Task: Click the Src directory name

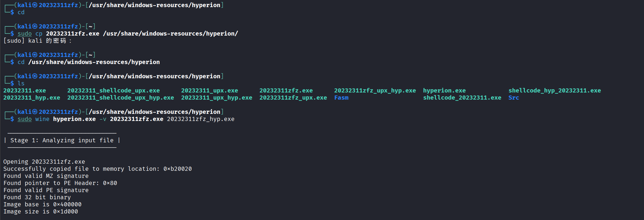Action: click(514, 98)
